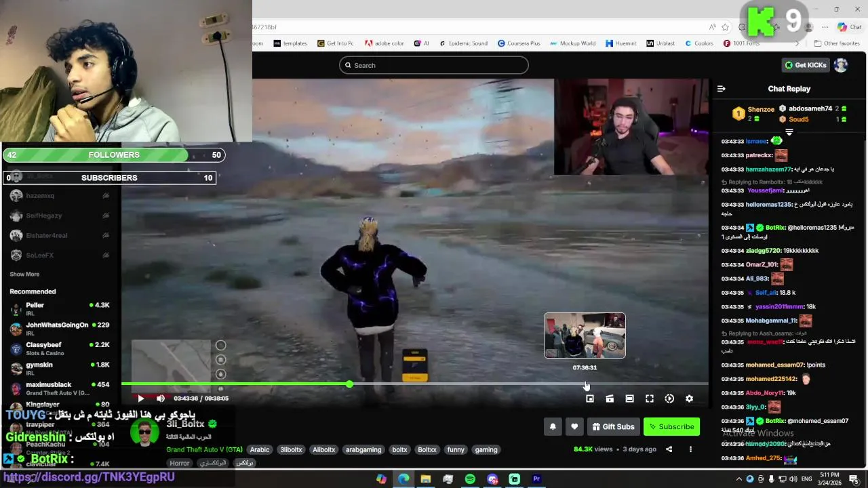868x488 pixels.
Task: Open the maximusblack recommended channel
Action: (60, 388)
